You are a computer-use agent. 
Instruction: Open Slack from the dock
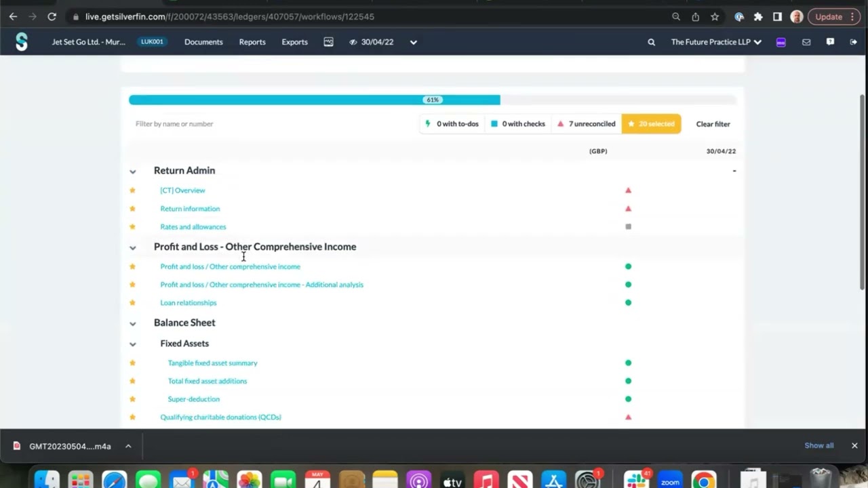(x=636, y=481)
